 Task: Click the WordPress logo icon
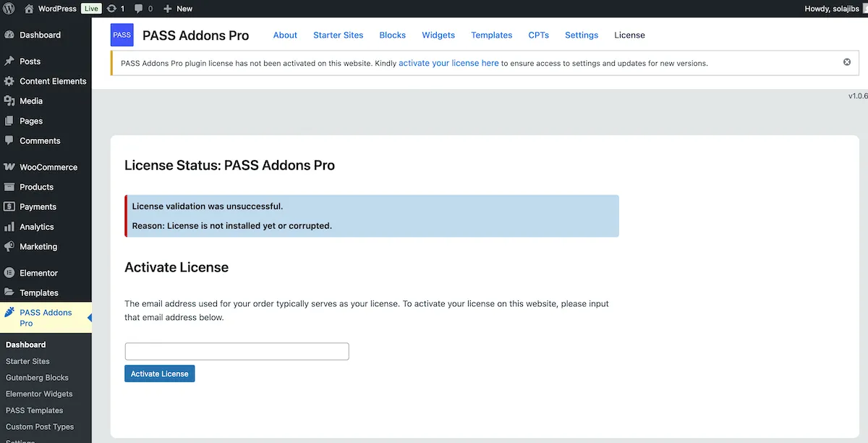point(9,9)
